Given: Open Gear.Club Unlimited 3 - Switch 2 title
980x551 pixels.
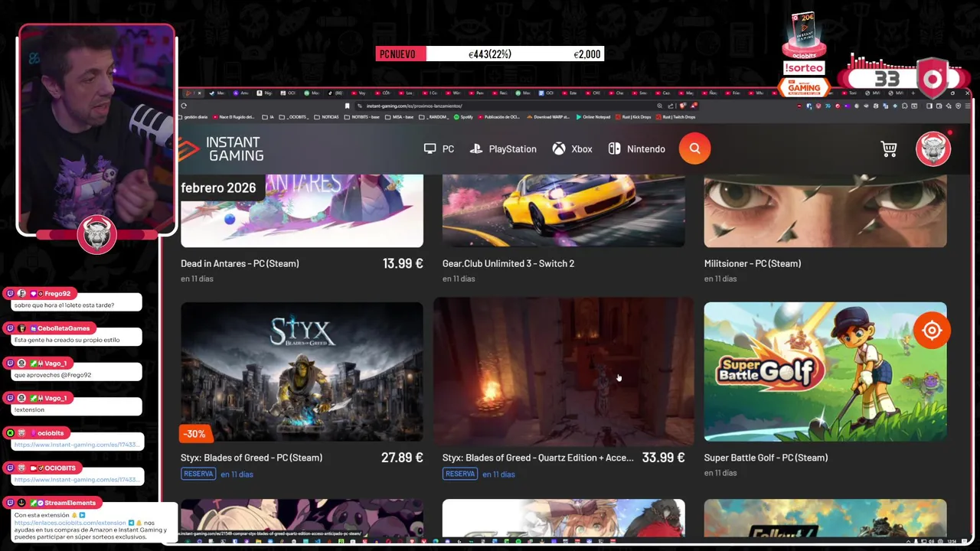Looking at the screenshot, I should pos(508,263).
